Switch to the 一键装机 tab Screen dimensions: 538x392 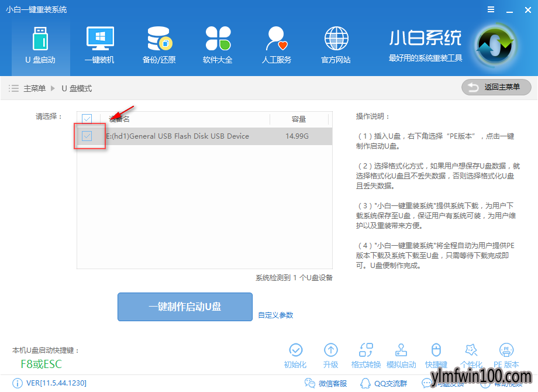click(99, 46)
